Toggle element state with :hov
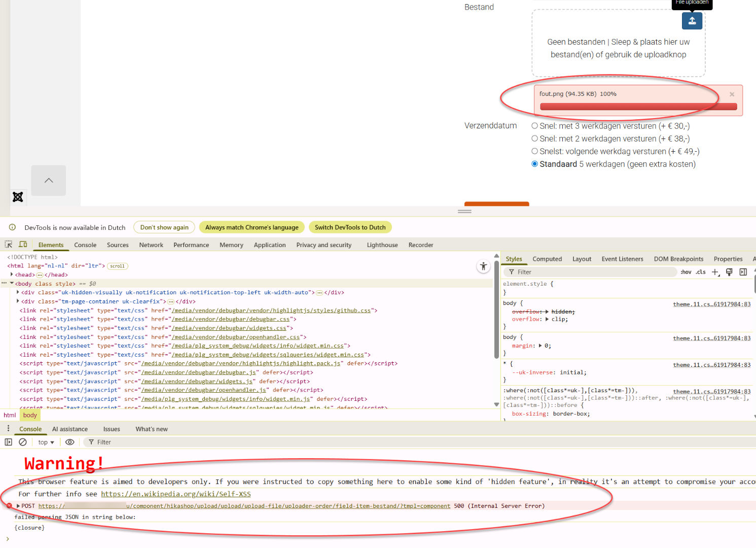 (x=686, y=272)
